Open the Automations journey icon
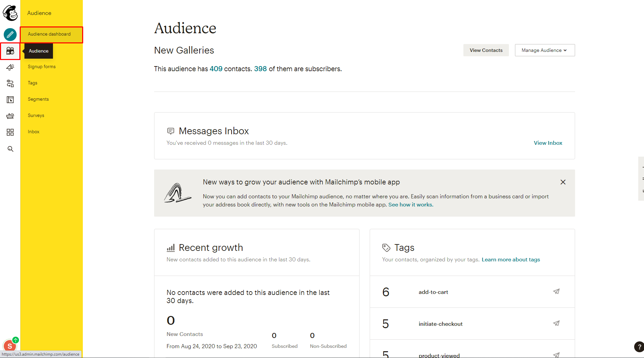Image resolution: width=644 pixels, height=358 pixels. [10, 83]
